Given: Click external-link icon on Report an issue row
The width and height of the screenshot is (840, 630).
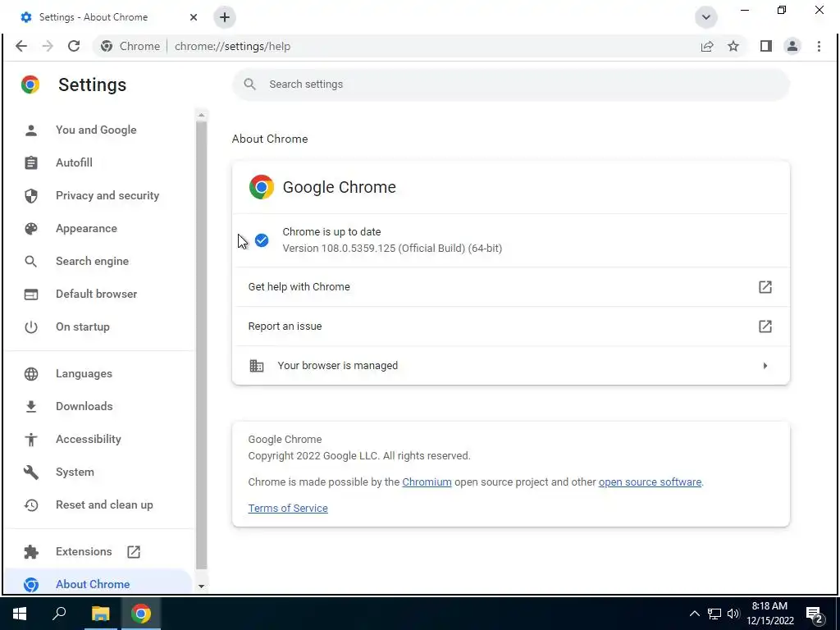Looking at the screenshot, I should coord(765,326).
